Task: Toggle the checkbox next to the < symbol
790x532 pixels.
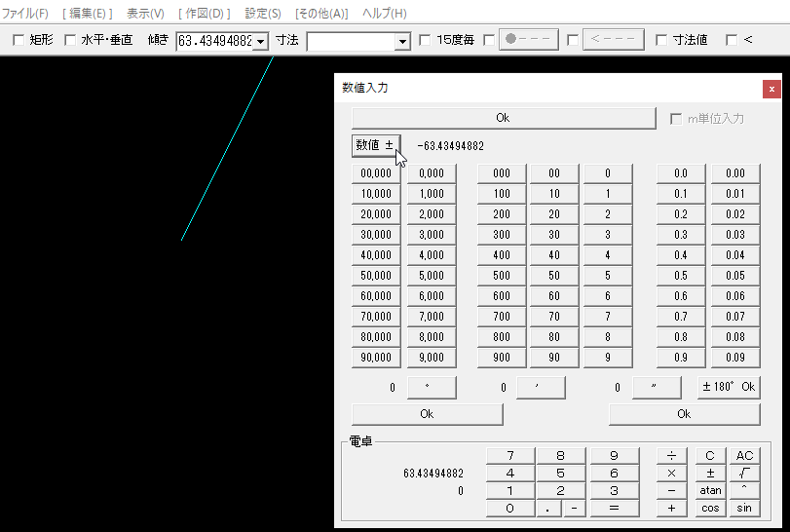Action: coord(732,40)
